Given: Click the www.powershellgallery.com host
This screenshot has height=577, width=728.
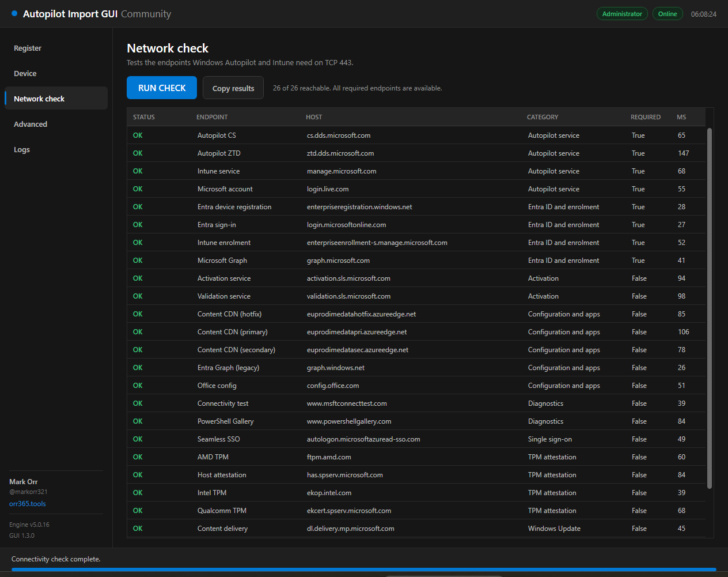Looking at the screenshot, I should click(349, 421).
